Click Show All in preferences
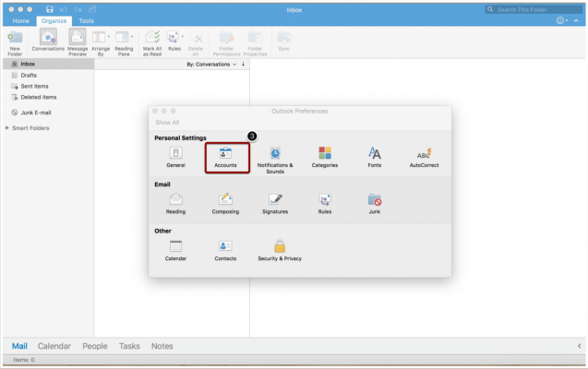 (x=167, y=123)
